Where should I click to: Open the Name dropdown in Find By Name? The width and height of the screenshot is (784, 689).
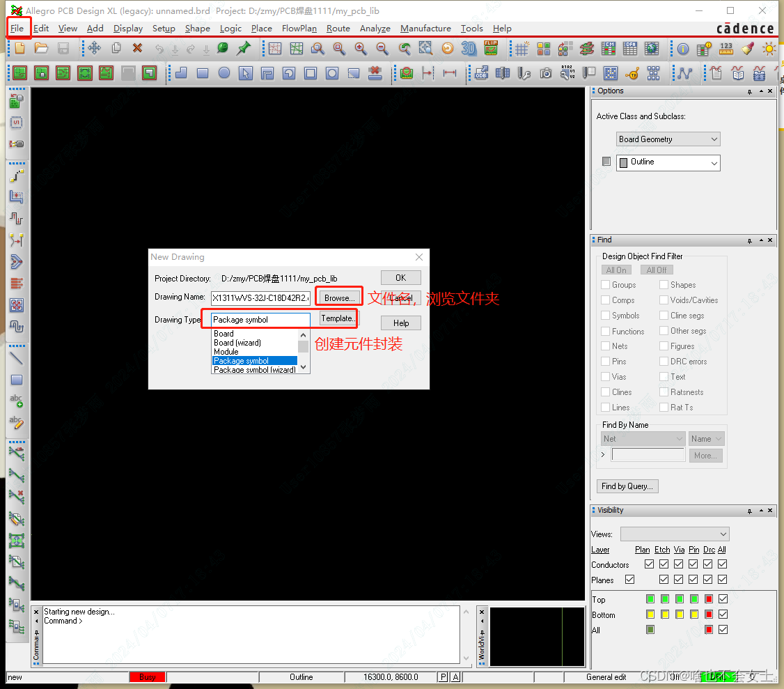click(x=706, y=439)
